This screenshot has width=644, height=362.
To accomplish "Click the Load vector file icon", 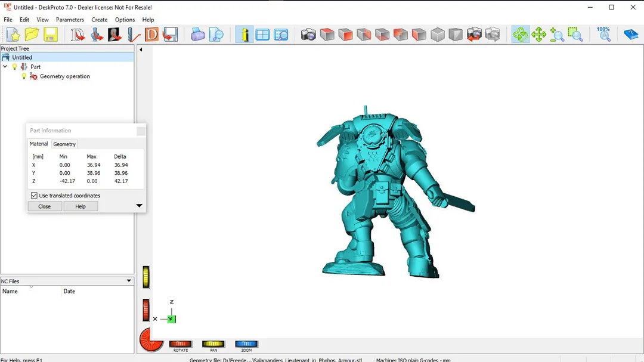I will pos(77,35).
